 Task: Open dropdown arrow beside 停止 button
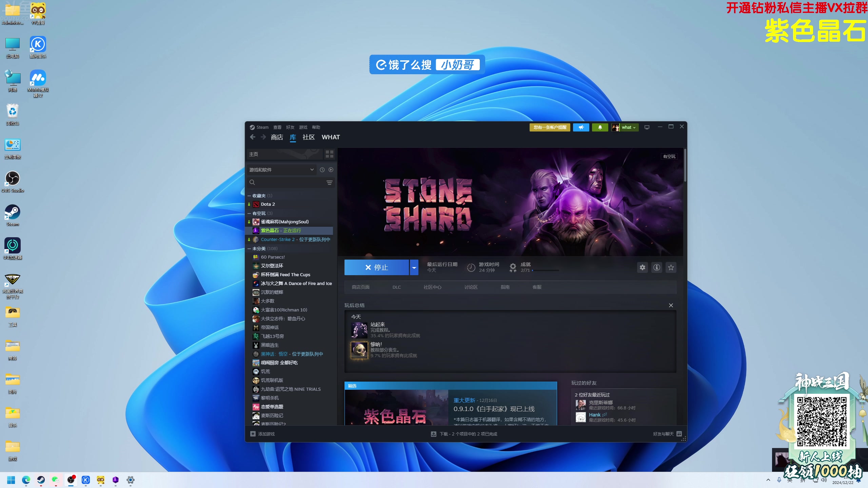point(414,267)
